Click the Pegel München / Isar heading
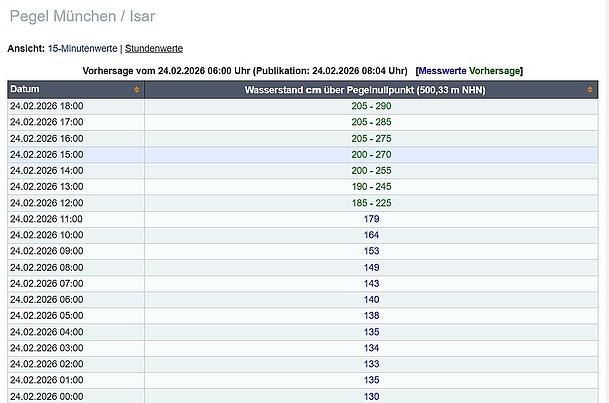Viewport: 609px width, 403px height. click(81, 17)
